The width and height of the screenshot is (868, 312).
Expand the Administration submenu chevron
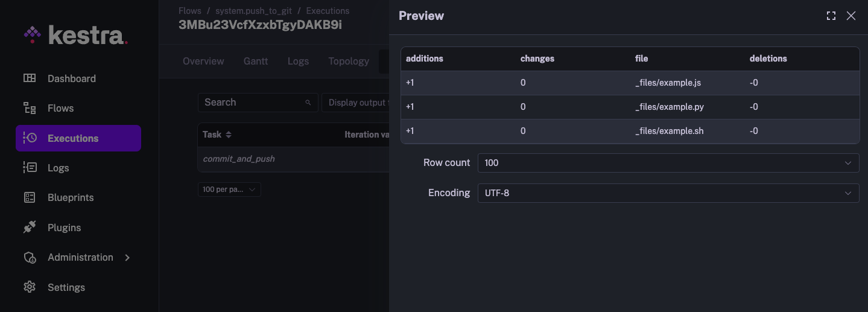tap(127, 257)
